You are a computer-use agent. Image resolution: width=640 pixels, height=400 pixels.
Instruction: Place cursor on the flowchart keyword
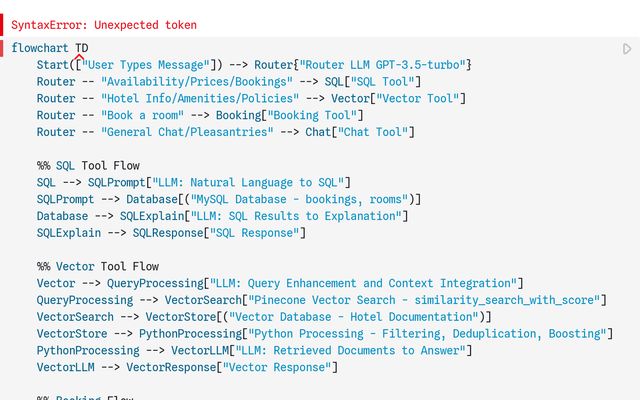pyautogui.click(x=40, y=48)
